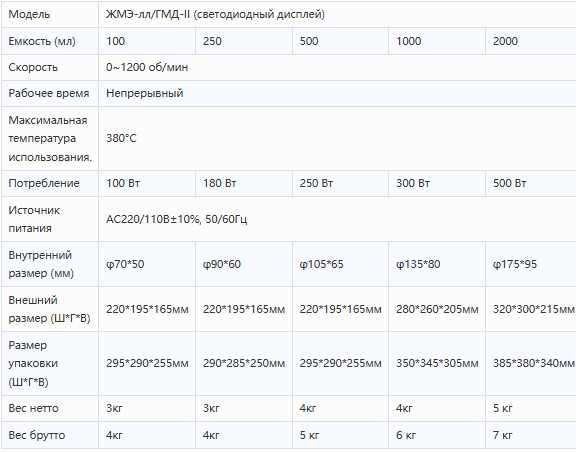Select the 6 кг gross weight cell

click(437, 435)
